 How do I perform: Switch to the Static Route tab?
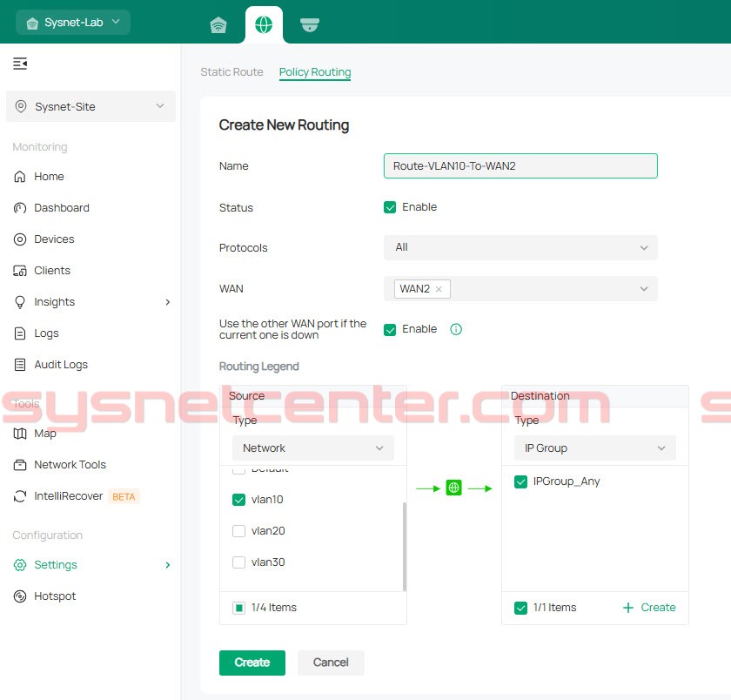click(x=231, y=72)
